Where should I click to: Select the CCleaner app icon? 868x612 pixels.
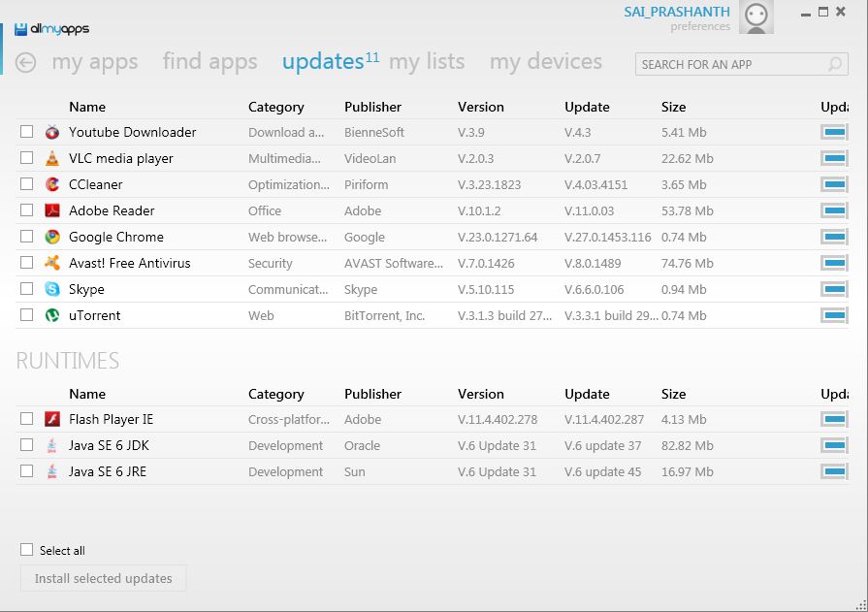(x=50, y=184)
